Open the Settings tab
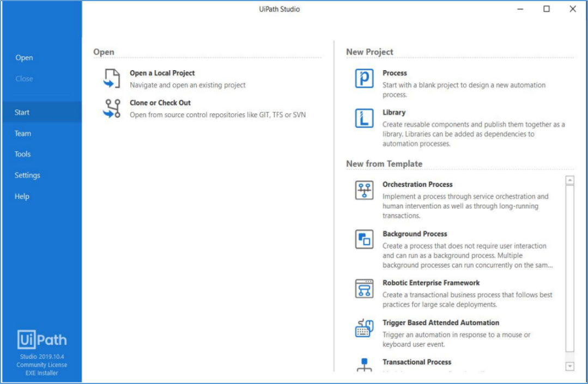 click(x=27, y=175)
